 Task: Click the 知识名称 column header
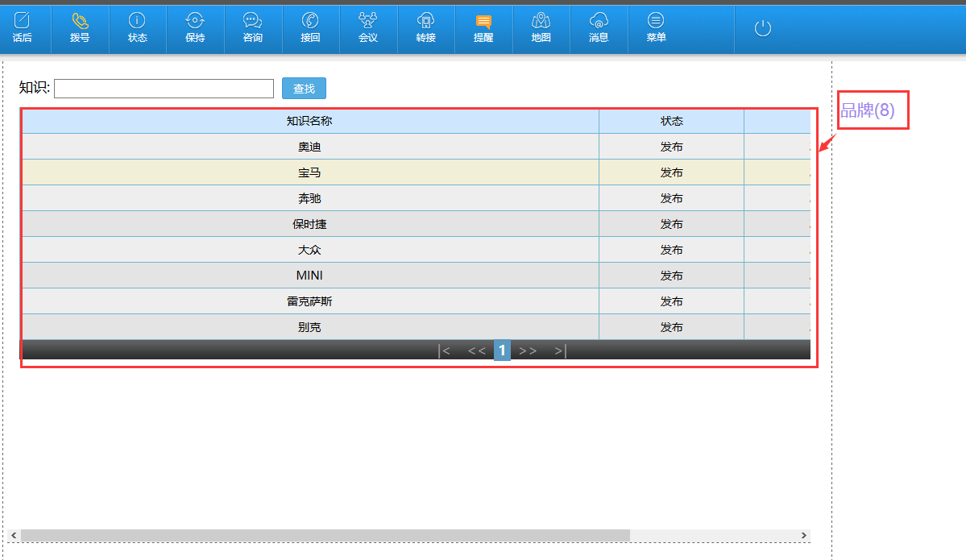pos(309,121)
